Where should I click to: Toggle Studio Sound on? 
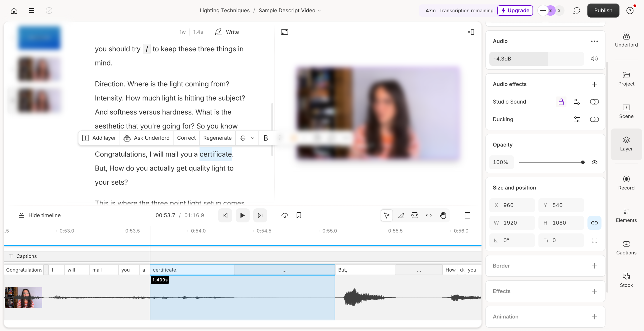click(594, 102)
